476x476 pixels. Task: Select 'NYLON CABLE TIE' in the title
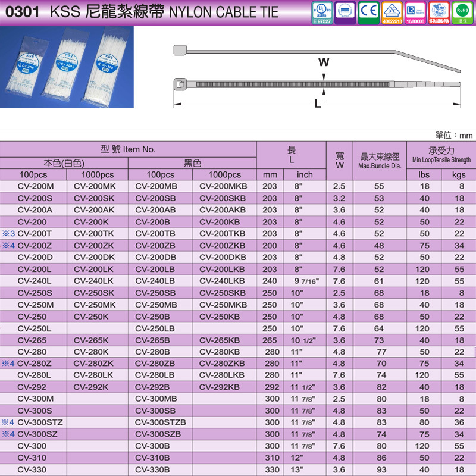[x=224, y=12]
